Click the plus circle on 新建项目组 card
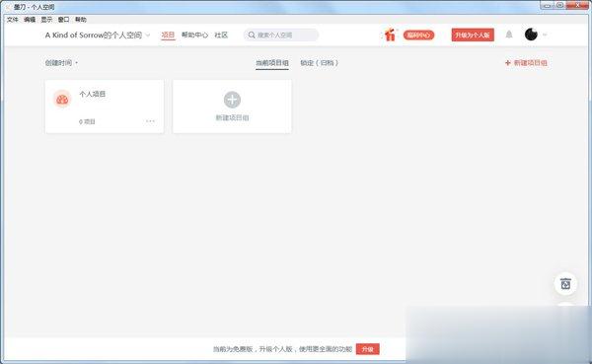The width and height of the screenshot is (592, 364). point(232,100)
